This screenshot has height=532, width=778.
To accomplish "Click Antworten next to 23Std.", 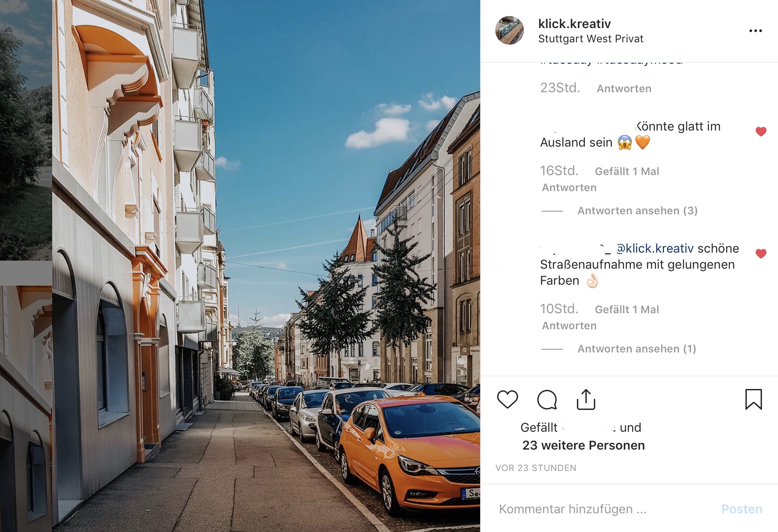I will click(x=624, y=89).
